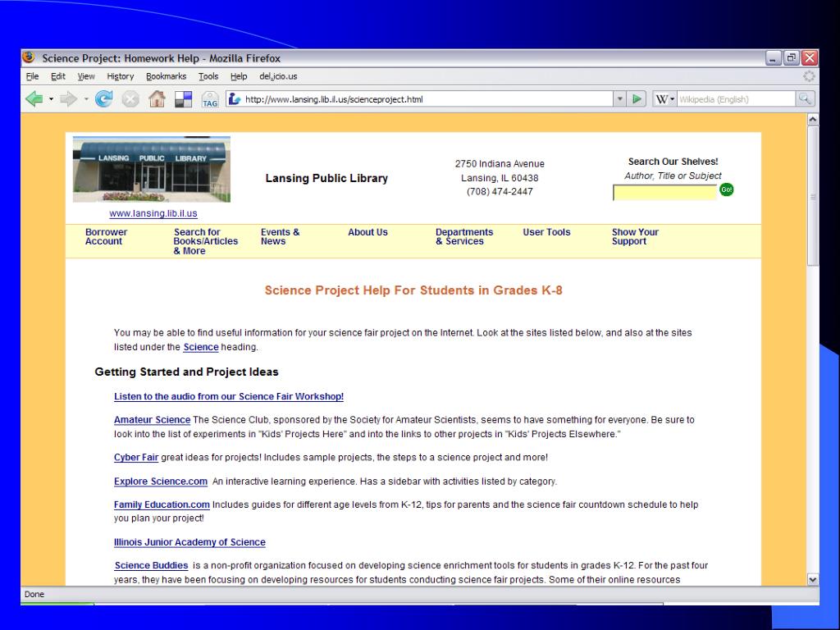Click the Science Project Help page heading
840x630 pixels.
tap(413, 290)
